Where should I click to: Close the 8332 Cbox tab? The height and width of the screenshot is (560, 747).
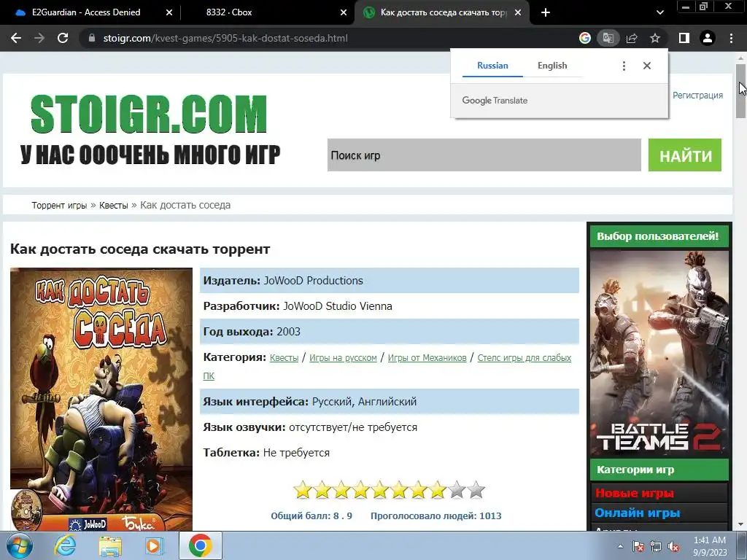click(x=344, y=13)
